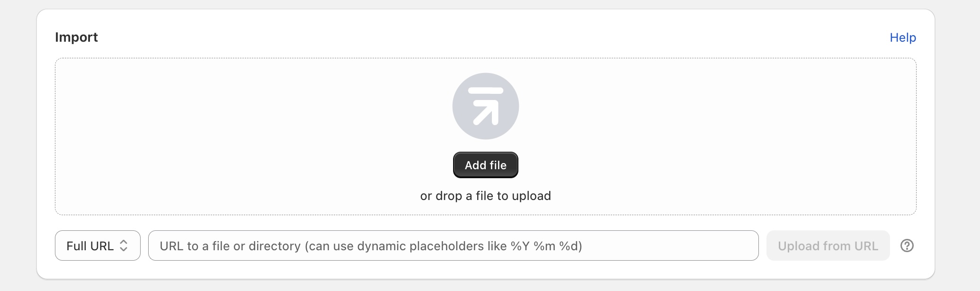Click the Add file button
980x291 pixels.
pos(485,165)
